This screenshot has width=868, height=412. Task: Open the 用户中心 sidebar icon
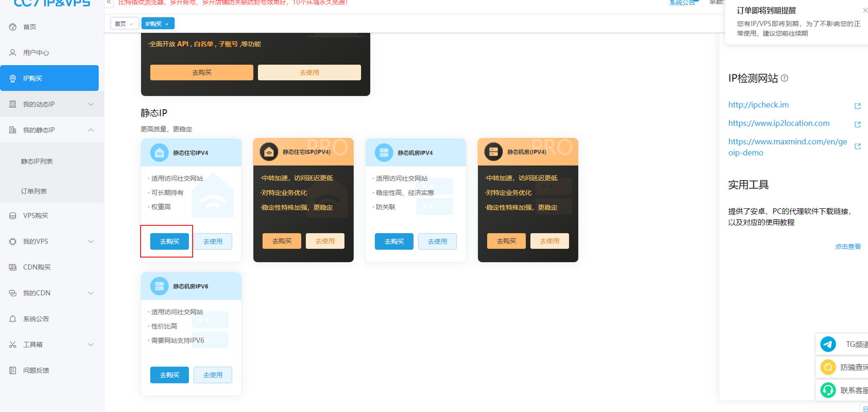12,53
